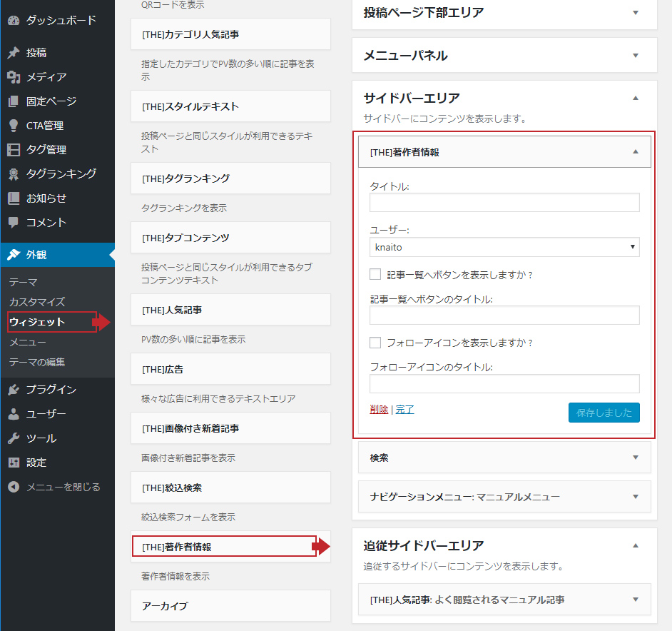Click the 固定ページ pages icon
This screenshot has width=672, height=631.
(14, 101)
